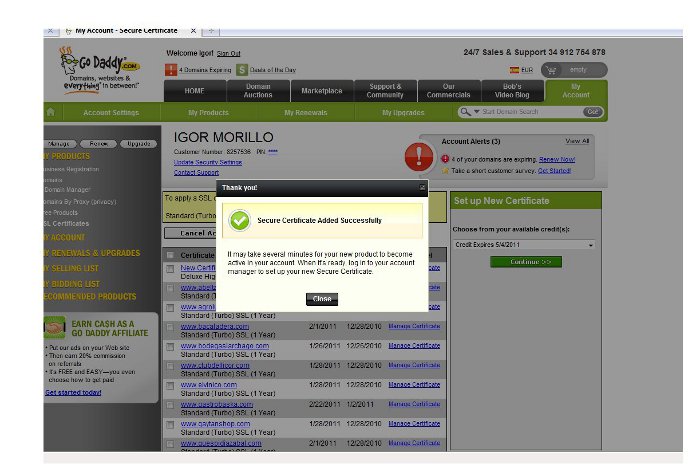Click the green checkmark success icon

point(238,219)
